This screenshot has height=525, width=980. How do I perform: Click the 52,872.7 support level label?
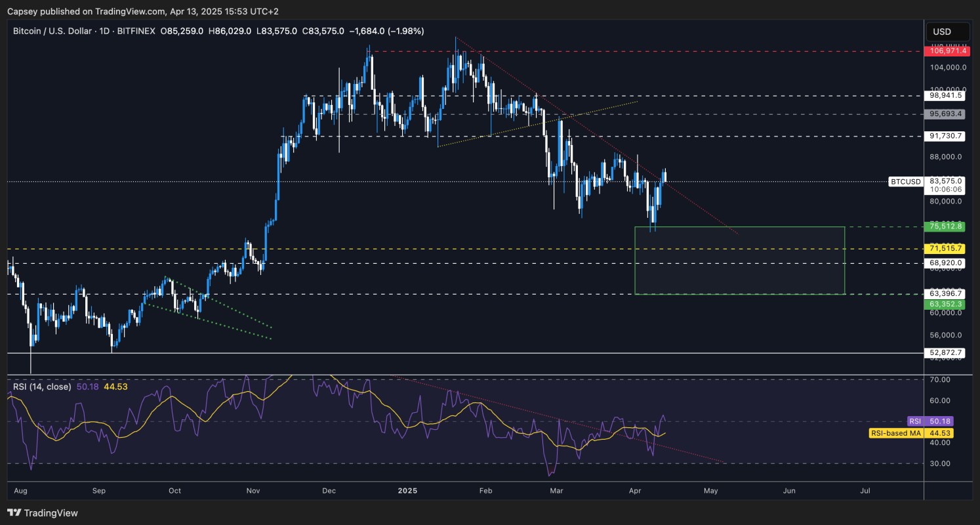[943, 352]
